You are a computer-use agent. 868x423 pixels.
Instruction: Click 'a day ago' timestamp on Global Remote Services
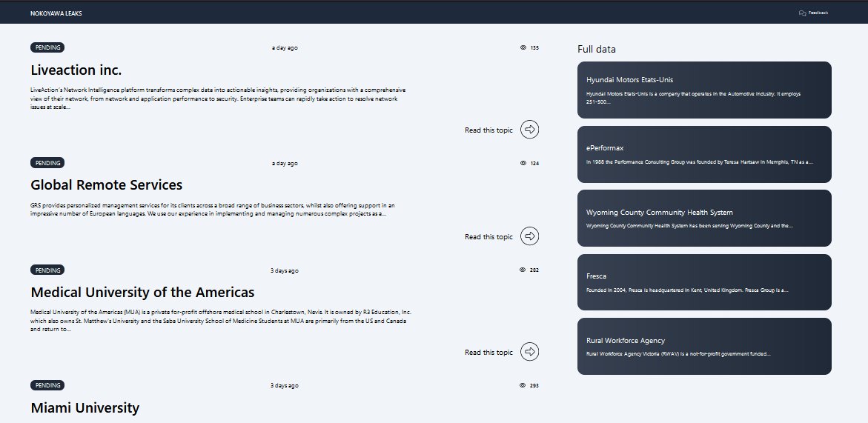pyautogui.click(x=285, y=163)
